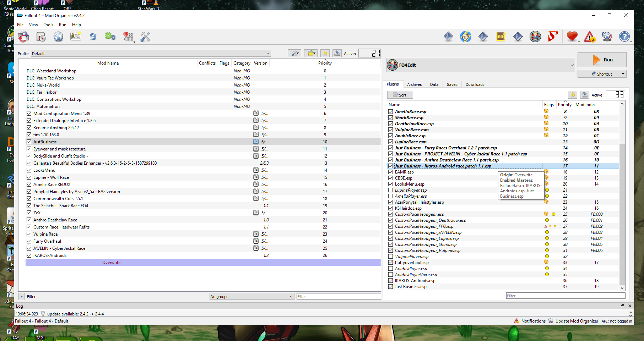Image resolution: width=644 pixels, height=341 pixels.
Task: Restore plugin list backup yellow arrow
Action: [x=572, y=95]
